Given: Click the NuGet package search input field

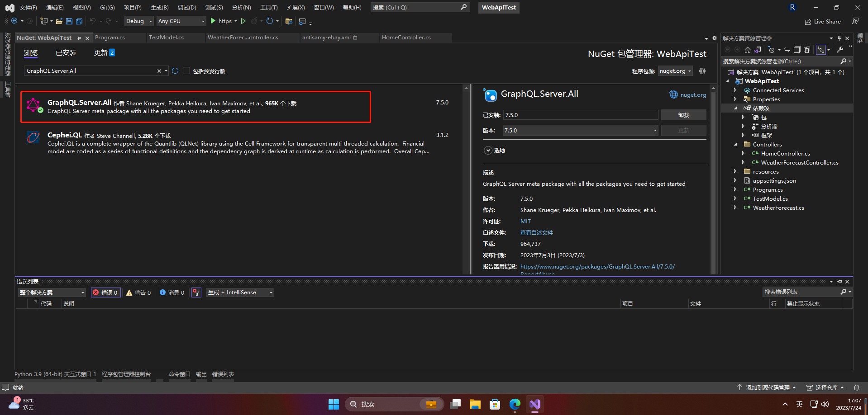Looking at the screenshot, I should [91, 71].
